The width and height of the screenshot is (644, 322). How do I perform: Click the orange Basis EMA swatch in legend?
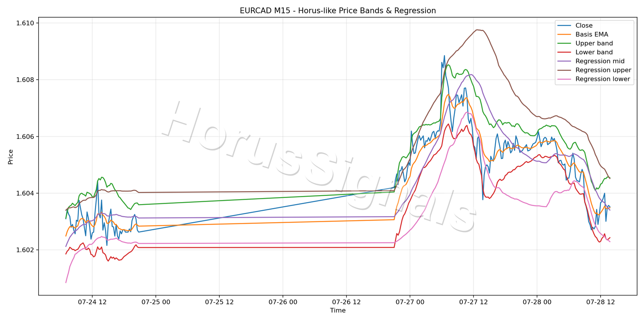pos(564,35)
